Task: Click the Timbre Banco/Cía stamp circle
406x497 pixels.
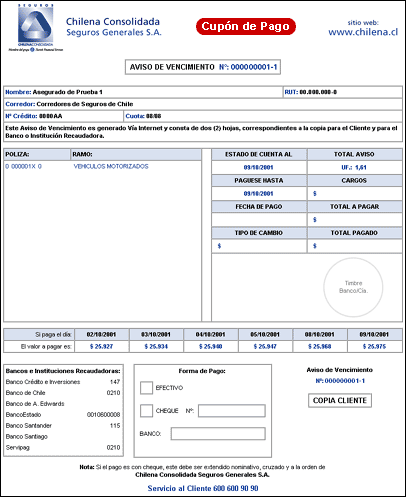Action: click(353, 287)
